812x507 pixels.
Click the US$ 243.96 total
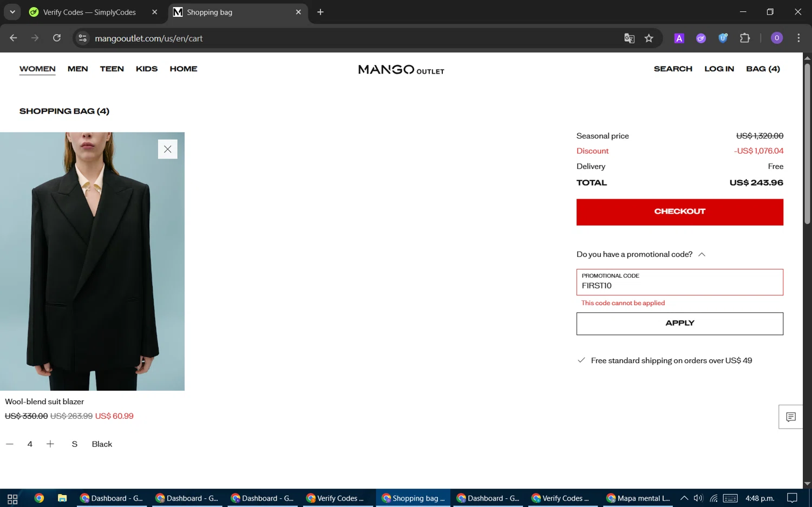click(756, 183)
